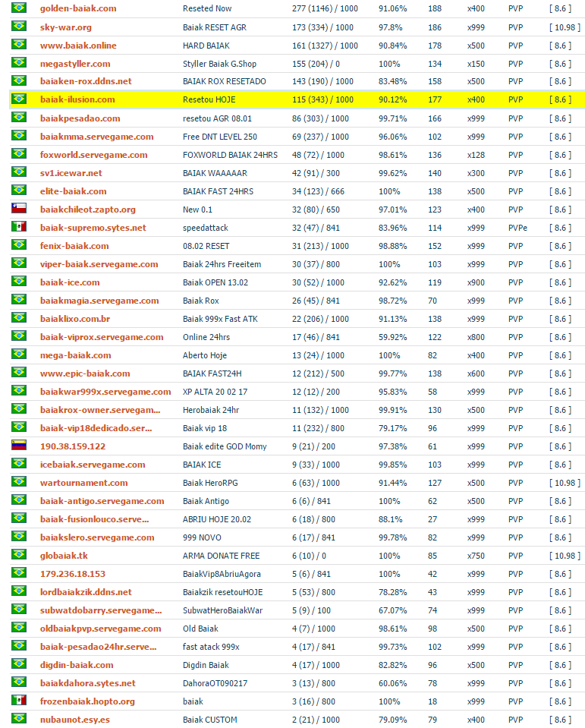
Task: Open foxworld.servegame.com server link
Action: [x=94, y=155]
